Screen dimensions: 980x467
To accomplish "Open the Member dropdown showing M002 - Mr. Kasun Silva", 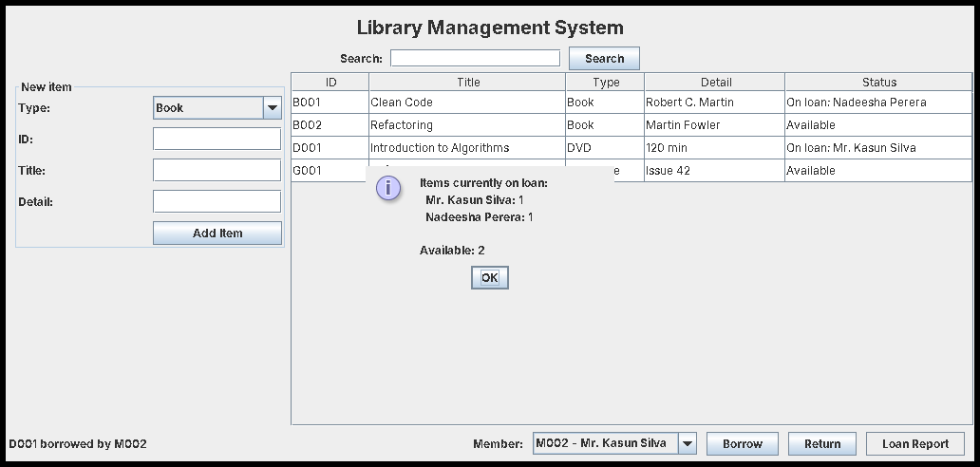I will coord(614,444).
